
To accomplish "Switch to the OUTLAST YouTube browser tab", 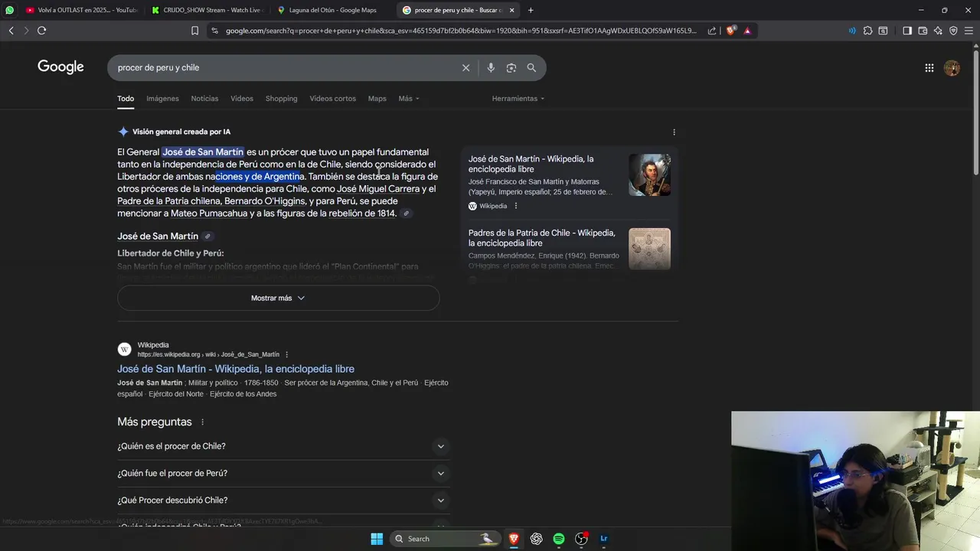I will (80, 10).
